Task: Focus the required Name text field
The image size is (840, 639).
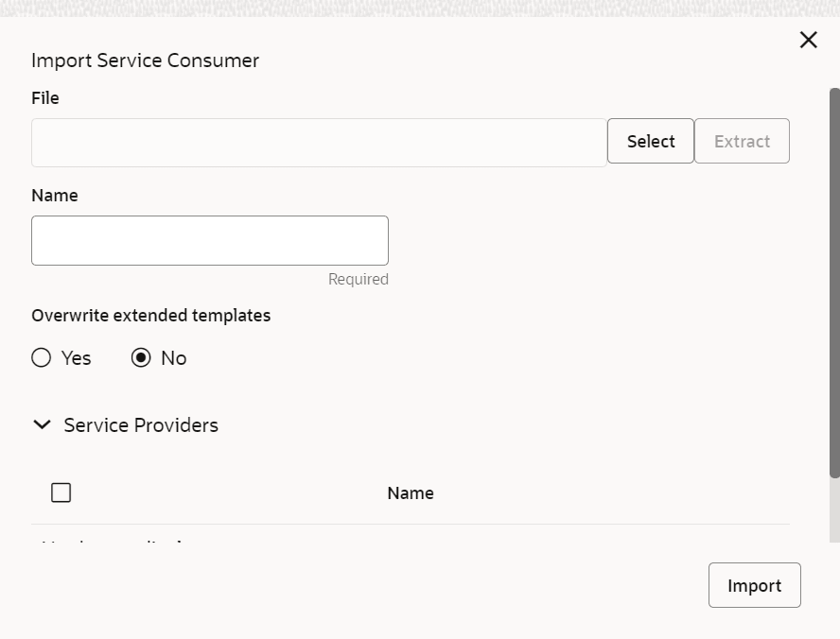Action: (x=210, y=240)
